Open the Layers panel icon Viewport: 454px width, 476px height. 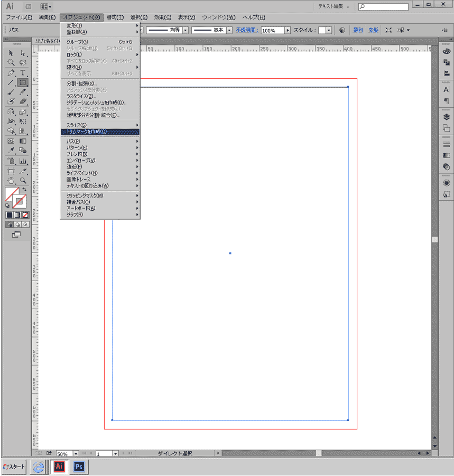click(x=446, y=117)
